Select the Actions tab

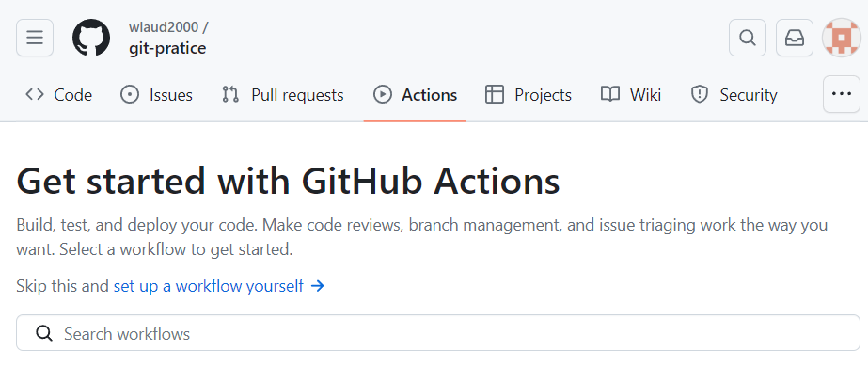coord(415,95)
